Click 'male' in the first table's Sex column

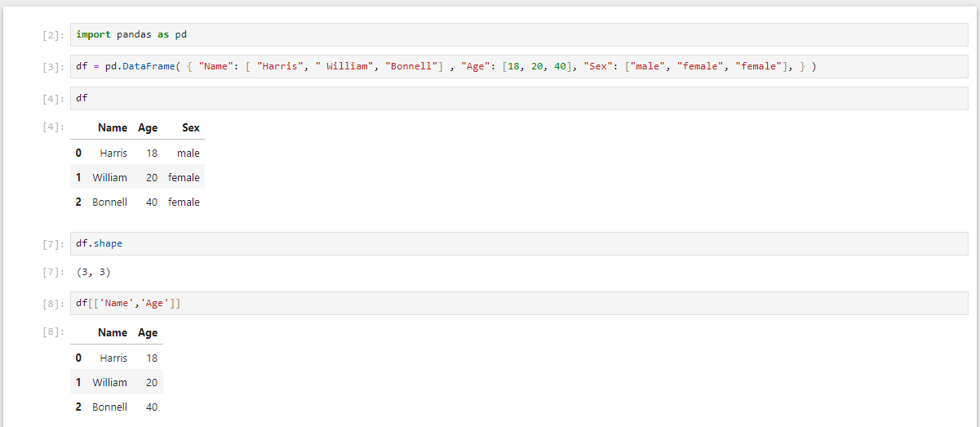(x=188, y=153)
